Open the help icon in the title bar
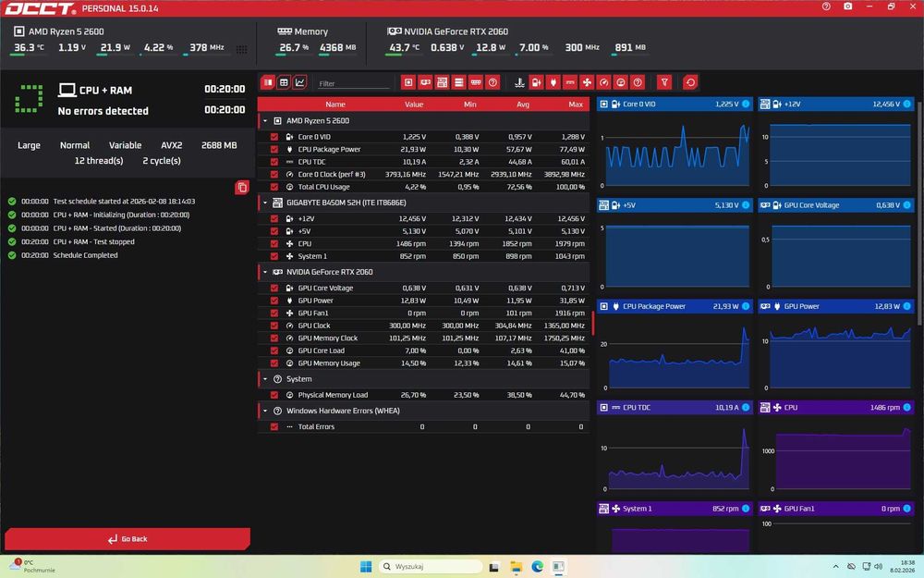The width and height of the screenshot is (924, 578). pyautogui.click(x=826, y=6)
